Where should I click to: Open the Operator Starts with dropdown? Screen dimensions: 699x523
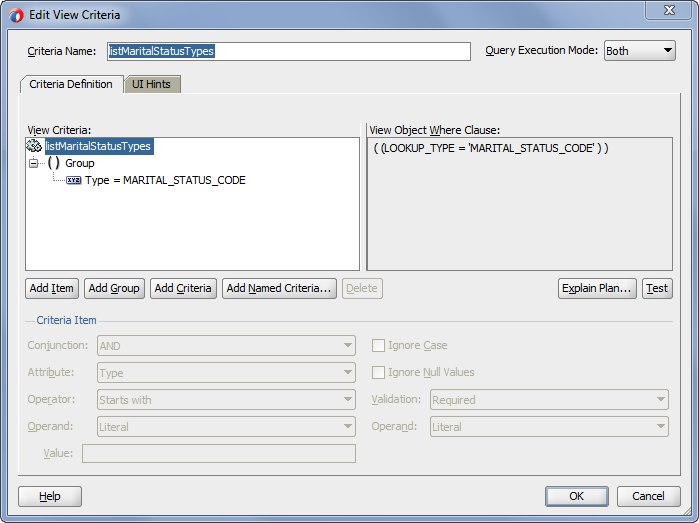click(x=226, y=399)
